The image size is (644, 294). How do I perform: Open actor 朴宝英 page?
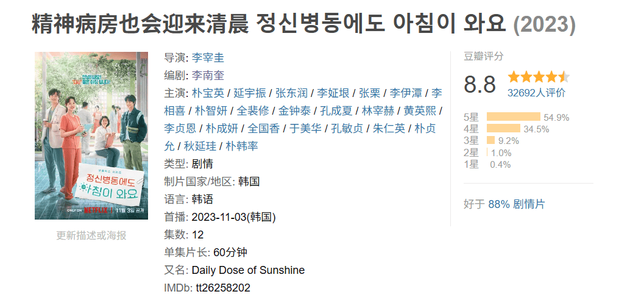coord(208,93)
